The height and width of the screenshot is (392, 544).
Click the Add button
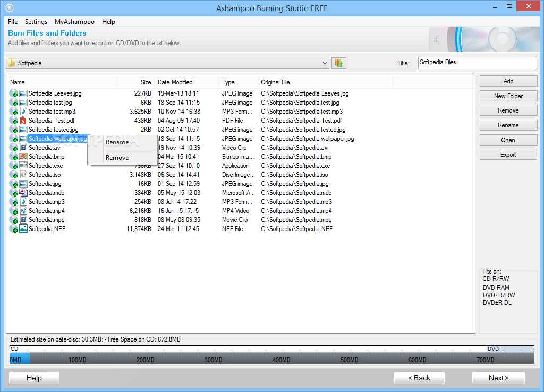click(508, 81)
